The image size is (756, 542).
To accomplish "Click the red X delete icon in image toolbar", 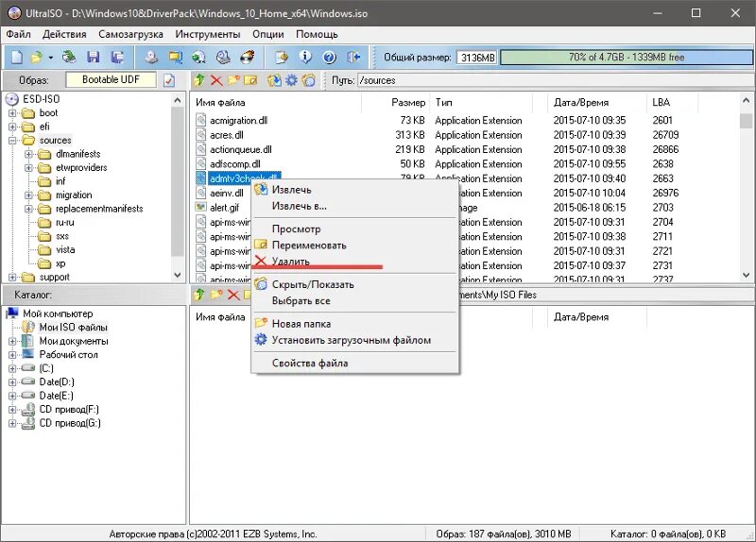I will point(216,80).
